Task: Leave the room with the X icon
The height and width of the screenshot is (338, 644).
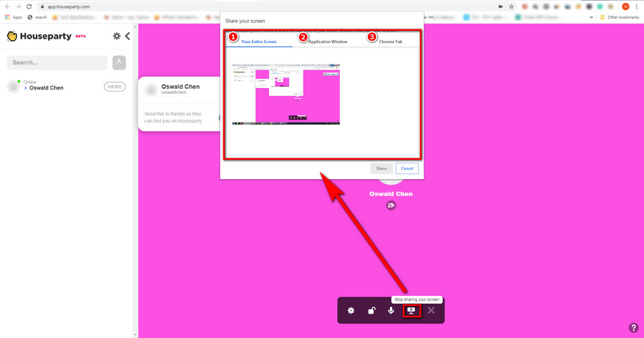Action: (431, 311)
